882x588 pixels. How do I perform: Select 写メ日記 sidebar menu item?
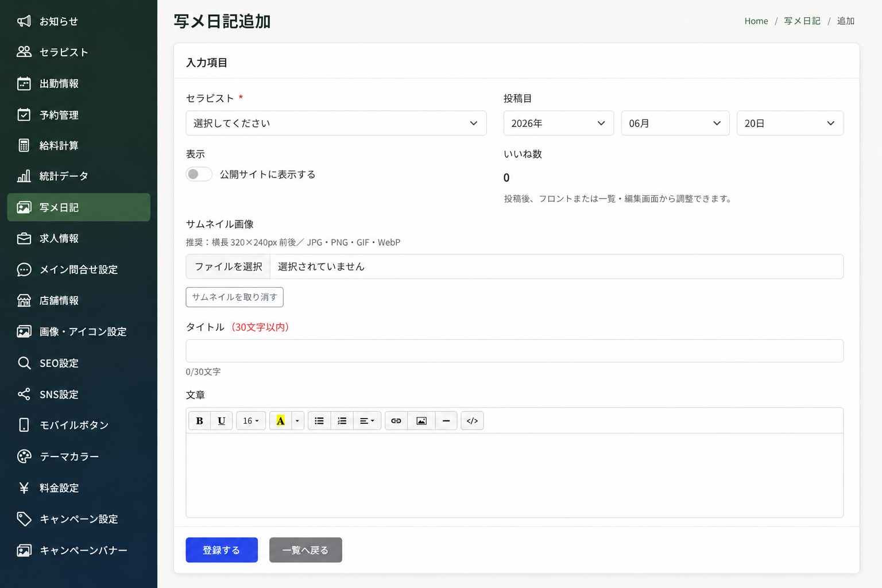pyautogui.click(x=79, y=207)
